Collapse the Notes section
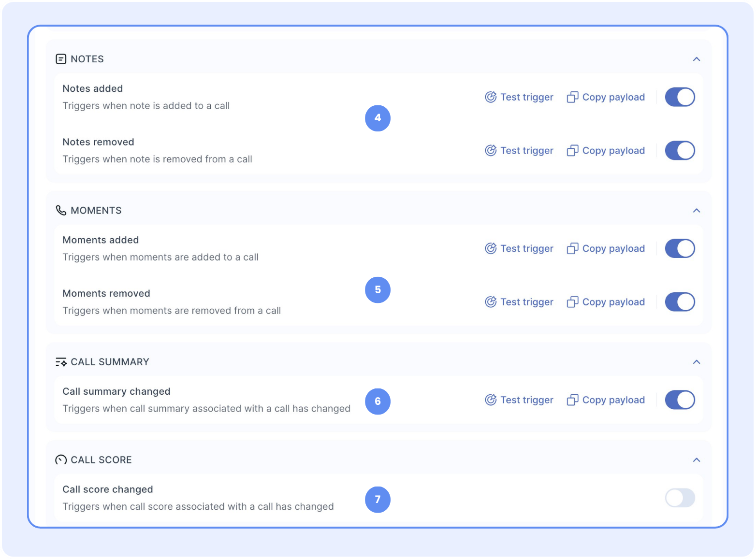Screen dimensions: 756x559 [x=696, y=59]
